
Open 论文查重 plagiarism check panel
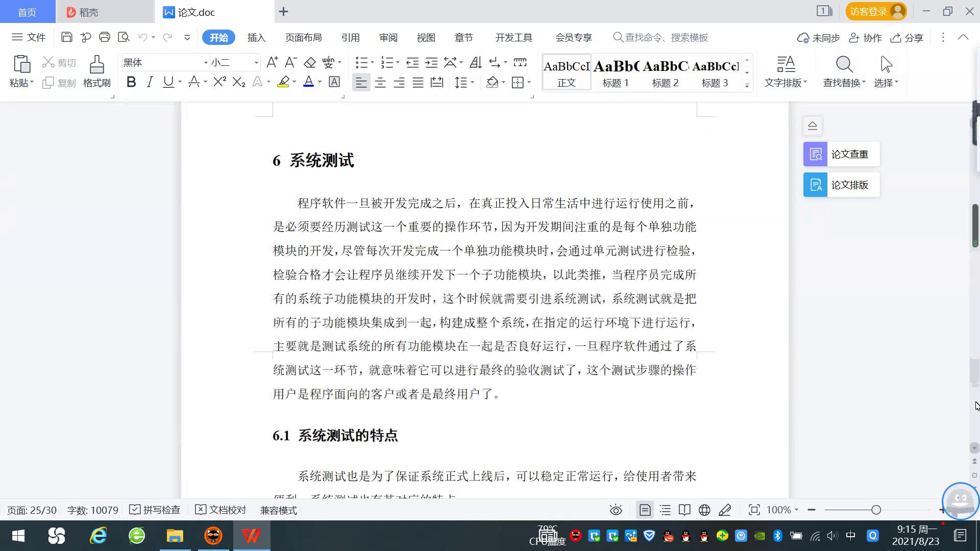pos(841,154)
